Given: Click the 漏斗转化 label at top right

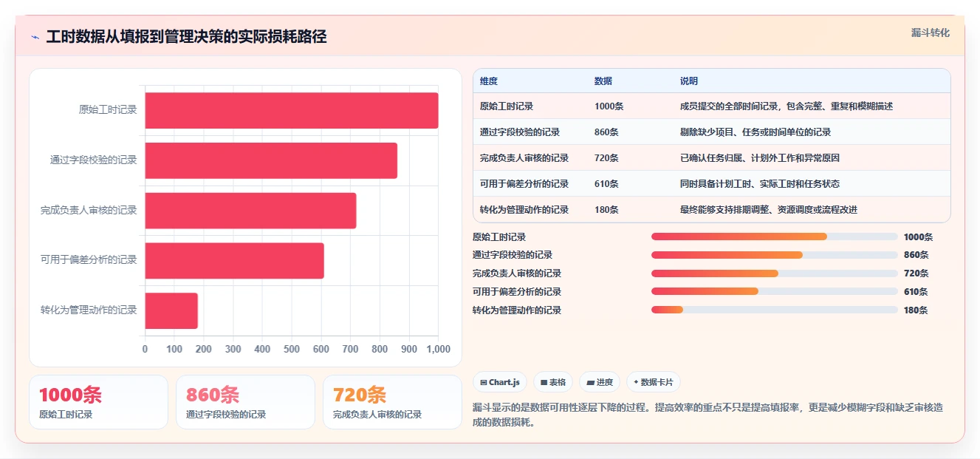Looking at the screenshot, I should point(930,33).
